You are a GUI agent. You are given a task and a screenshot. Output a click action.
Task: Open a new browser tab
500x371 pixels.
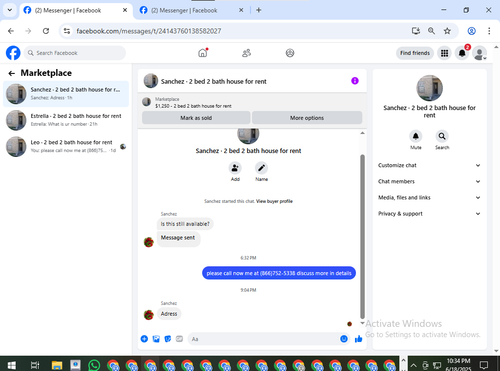[x=259, y=10]
